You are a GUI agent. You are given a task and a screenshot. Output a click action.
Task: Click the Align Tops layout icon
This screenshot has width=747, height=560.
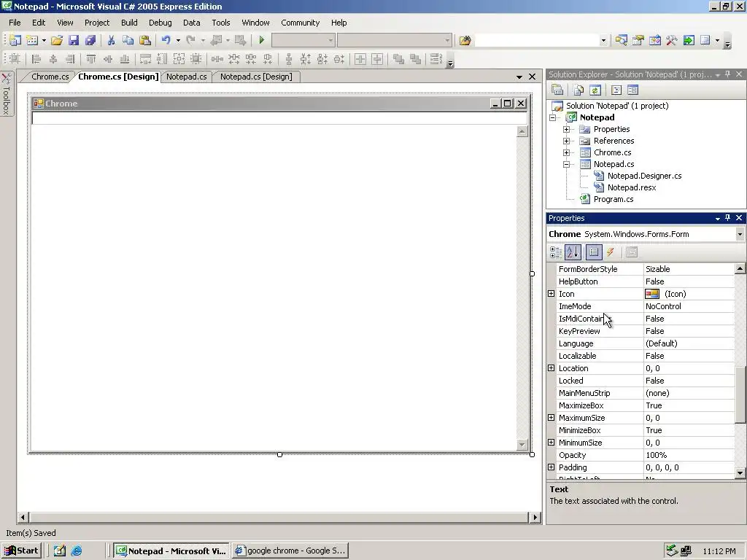90,59
